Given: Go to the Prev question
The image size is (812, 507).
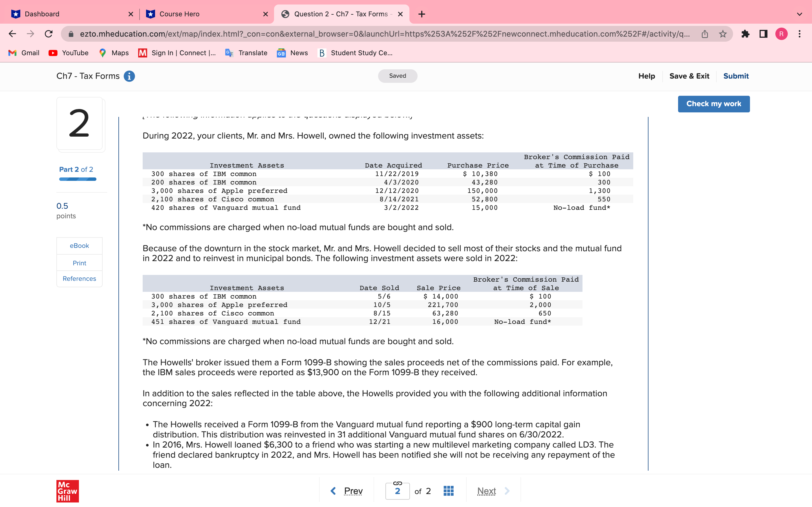Looking at the screenshot, I should point(347,491).
